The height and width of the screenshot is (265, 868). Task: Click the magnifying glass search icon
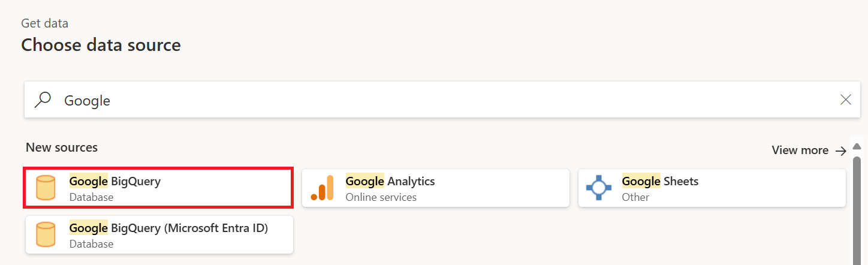[x=43, y=100]
